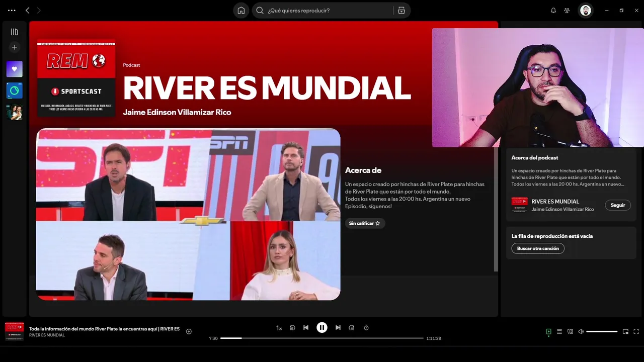The height and width of the screenshot is (362, 644).
Task: Add episode to library with plus circle
Action: tap(189, 331)
